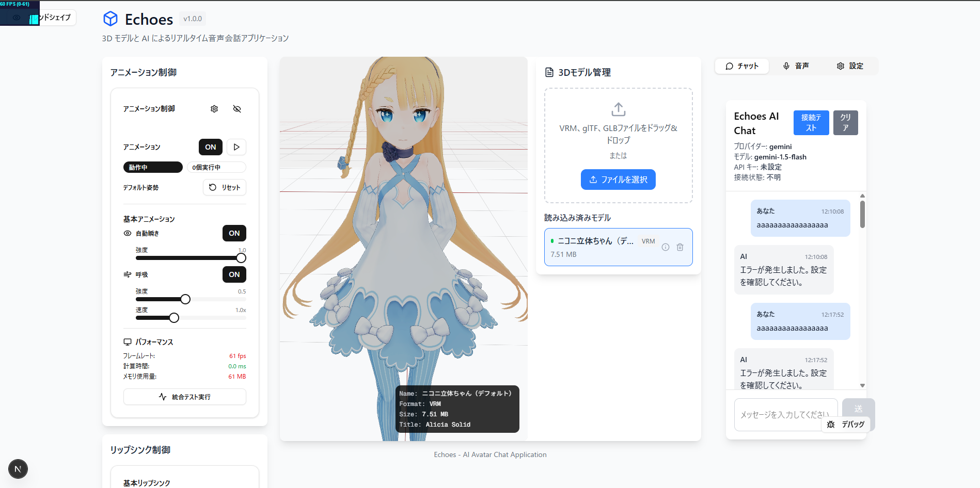
Task: Switch to the チャット tab
Action: [742, 66]
